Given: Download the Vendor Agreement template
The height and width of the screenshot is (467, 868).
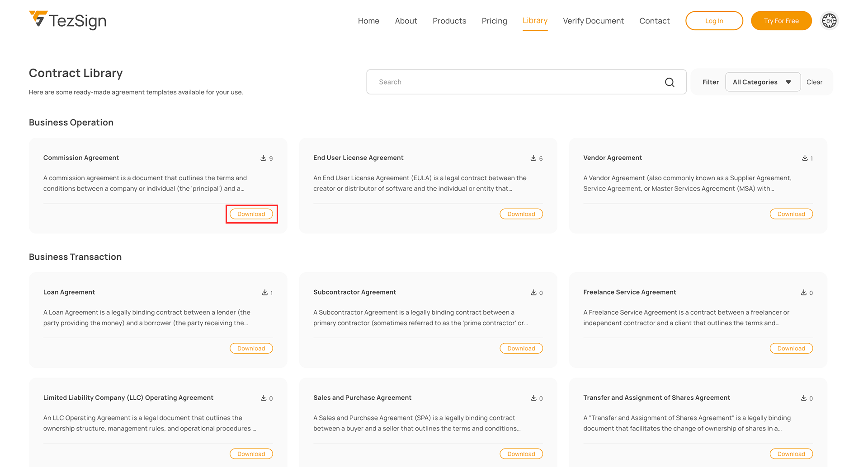Looking at the screenshot, I should [791, 214].
